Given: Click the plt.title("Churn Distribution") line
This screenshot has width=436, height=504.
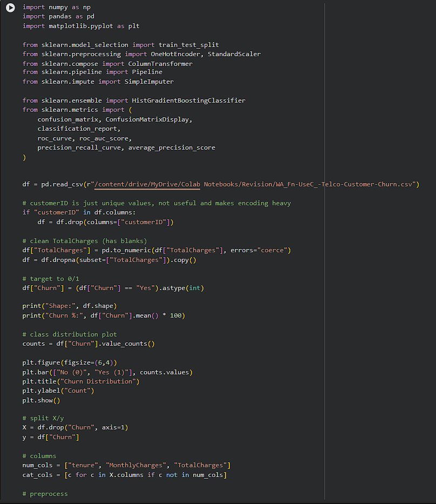Looking at the screenshot, I should point(81,381).
